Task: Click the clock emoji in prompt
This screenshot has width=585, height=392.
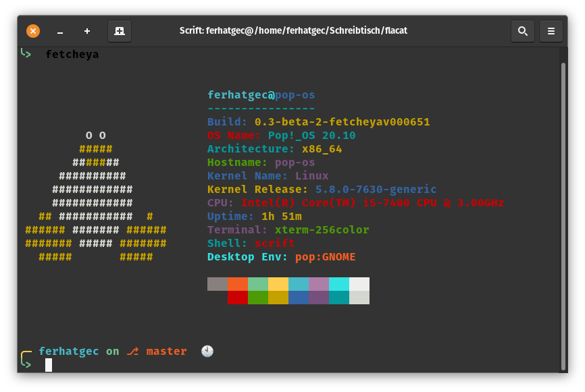Action: 207,351
